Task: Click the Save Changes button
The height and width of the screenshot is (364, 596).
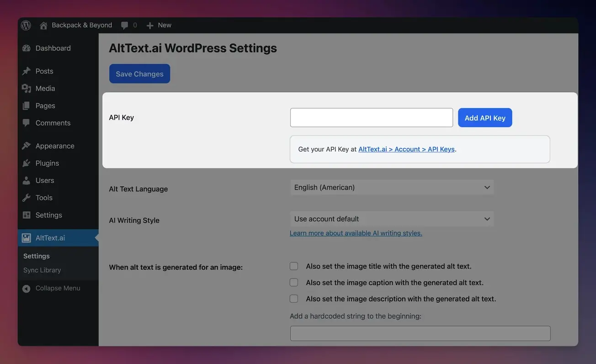Action: (x=139, y=74)
